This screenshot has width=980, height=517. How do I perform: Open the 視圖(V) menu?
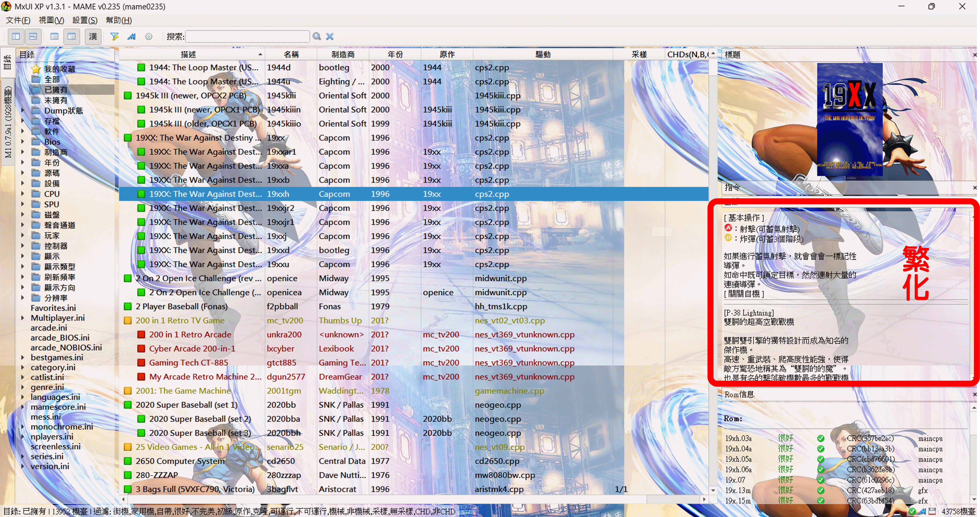click(x=51, y=20)
